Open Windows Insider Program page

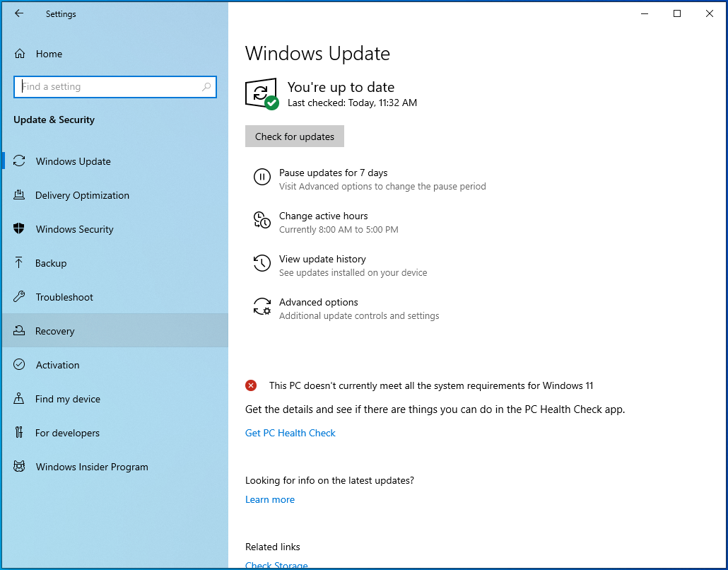point(115,467)
